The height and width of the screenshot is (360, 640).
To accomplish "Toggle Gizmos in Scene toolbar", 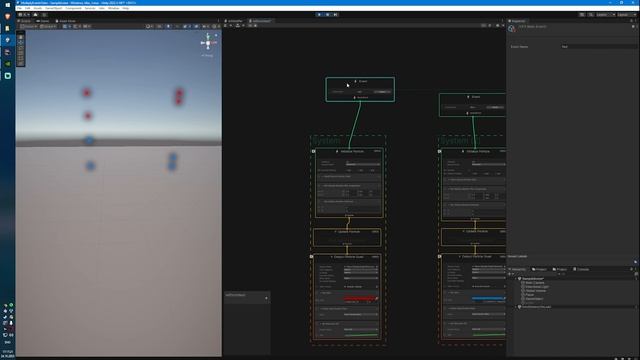I will (216, 27).
